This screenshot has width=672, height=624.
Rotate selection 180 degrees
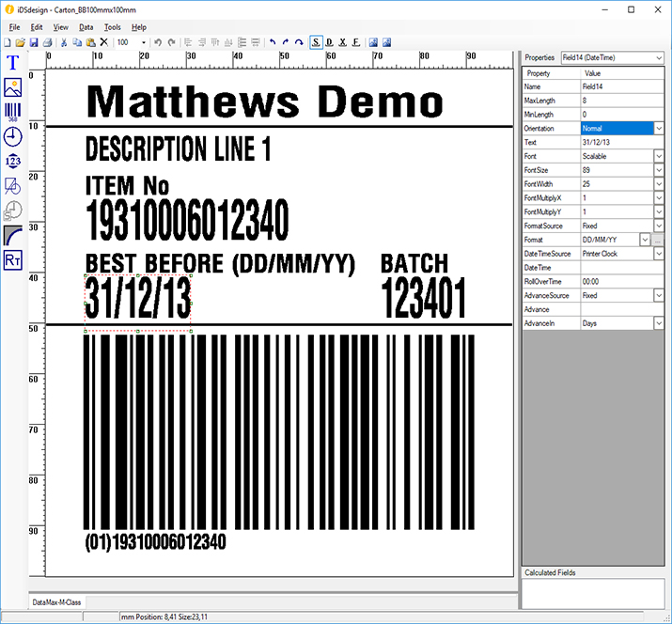[x=299, y=42]
